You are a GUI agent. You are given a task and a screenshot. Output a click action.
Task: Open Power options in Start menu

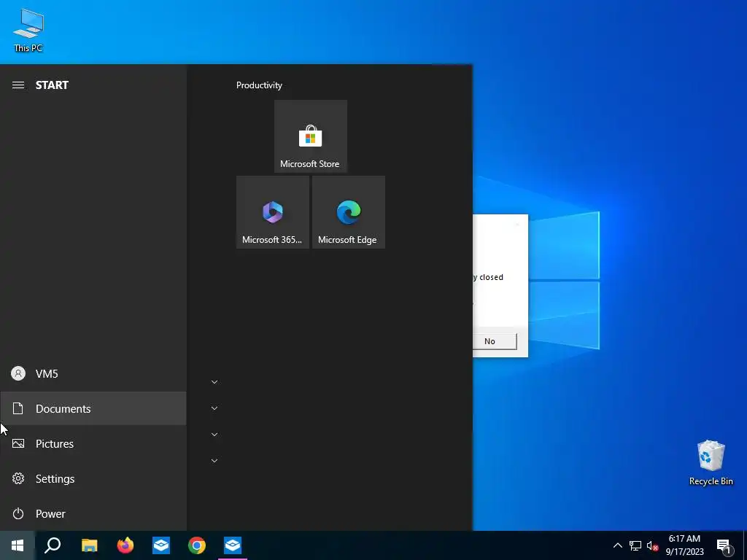(93, 514)
